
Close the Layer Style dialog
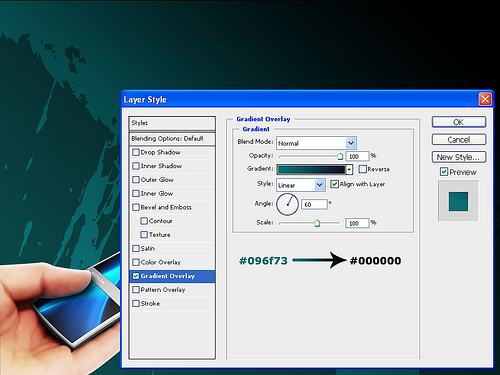coord(485,99)
